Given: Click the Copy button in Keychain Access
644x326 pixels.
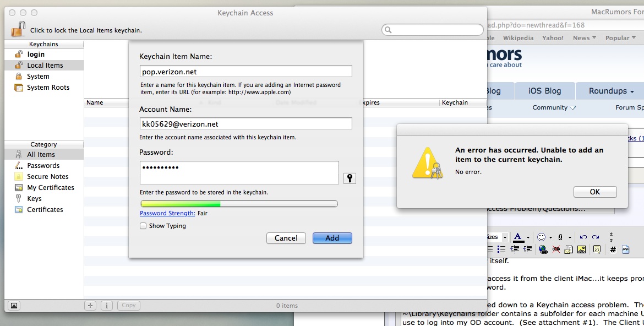Looking at the screenshot, I should pyautogui.click(x=129, y=306).
